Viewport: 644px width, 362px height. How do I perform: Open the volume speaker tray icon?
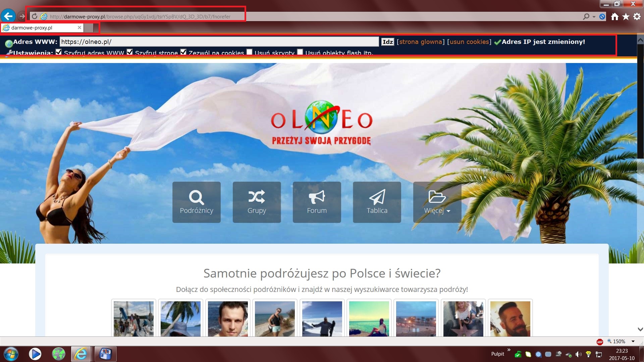[579, 354]
